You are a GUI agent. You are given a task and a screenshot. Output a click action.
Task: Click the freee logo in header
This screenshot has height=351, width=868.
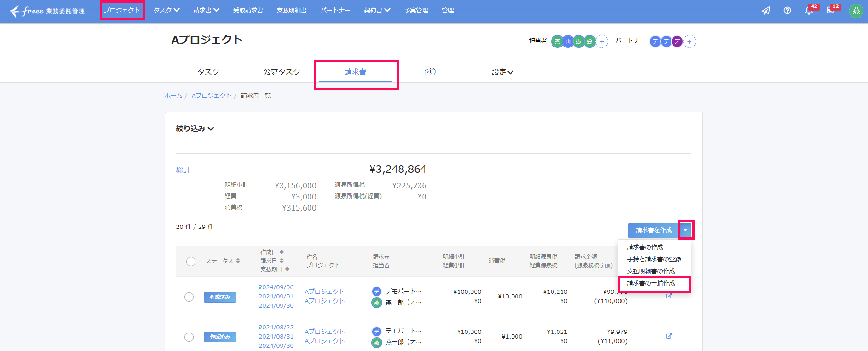pyautogui.click(x=47, y=11)
